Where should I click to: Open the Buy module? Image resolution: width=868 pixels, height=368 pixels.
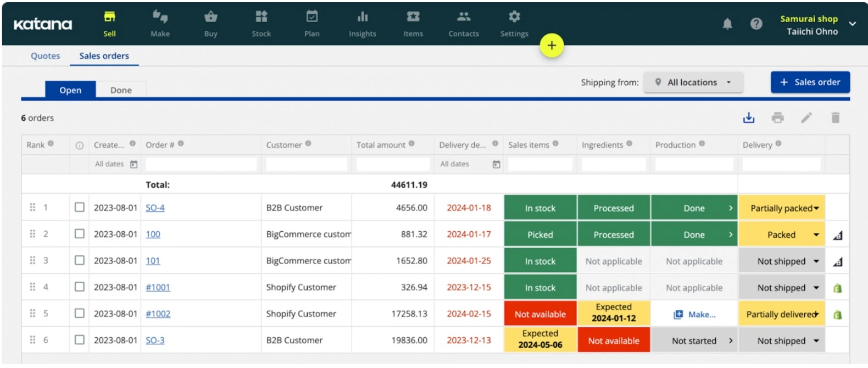click(210, 24)
